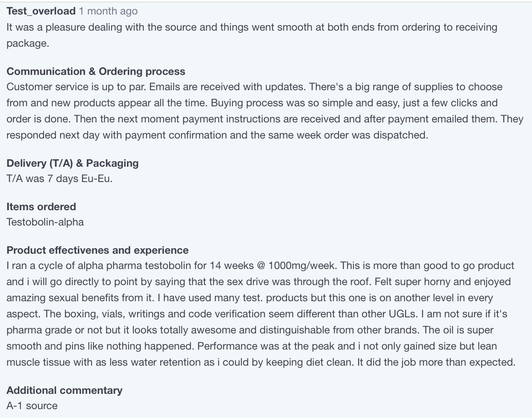The width and height of the screenshot is (532, 418).
Task: Click the 'Additional commentary' heading
Action: tap(64, 390)
